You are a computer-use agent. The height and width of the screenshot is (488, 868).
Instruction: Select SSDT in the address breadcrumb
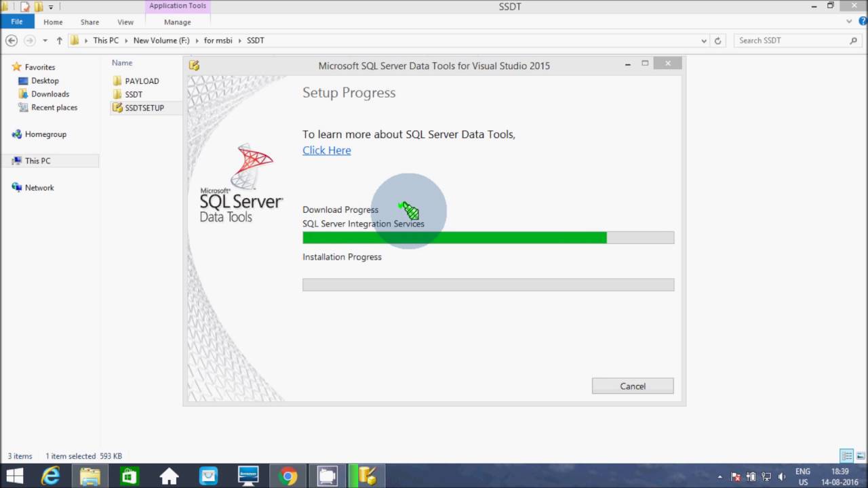(256, 41)
